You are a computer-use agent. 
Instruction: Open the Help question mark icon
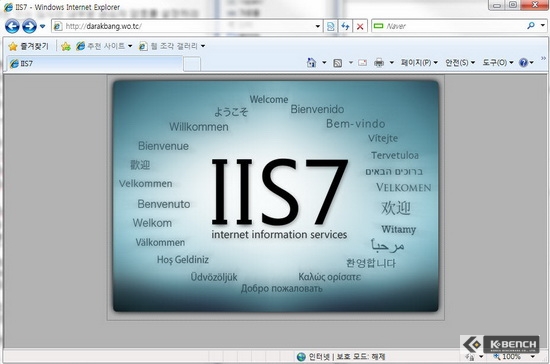pos(523,63)
